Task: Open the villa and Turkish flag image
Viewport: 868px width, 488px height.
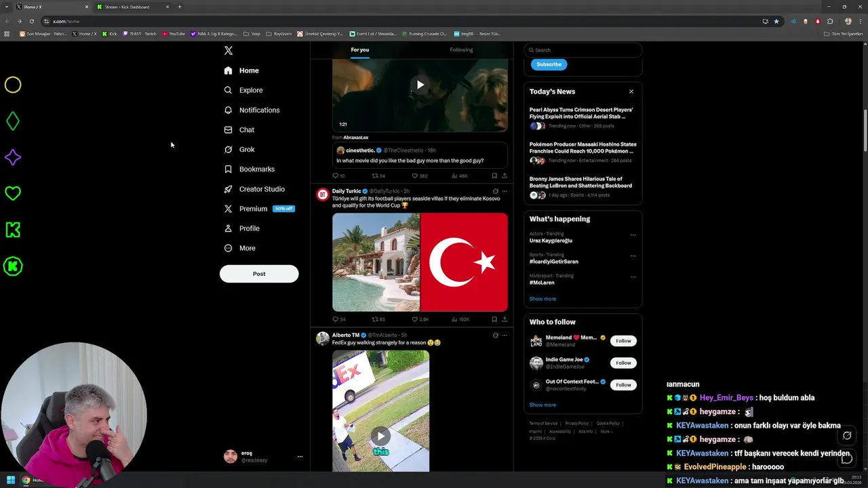Action: 420,262
